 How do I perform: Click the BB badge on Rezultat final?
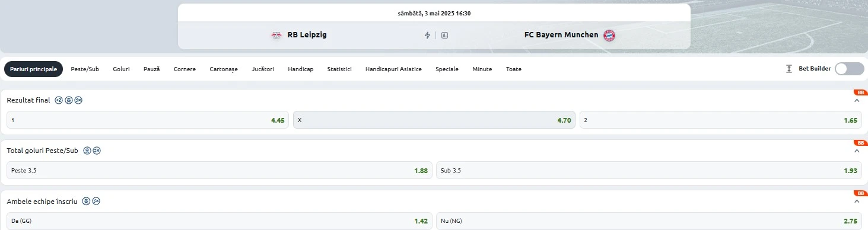click(860, 92)
